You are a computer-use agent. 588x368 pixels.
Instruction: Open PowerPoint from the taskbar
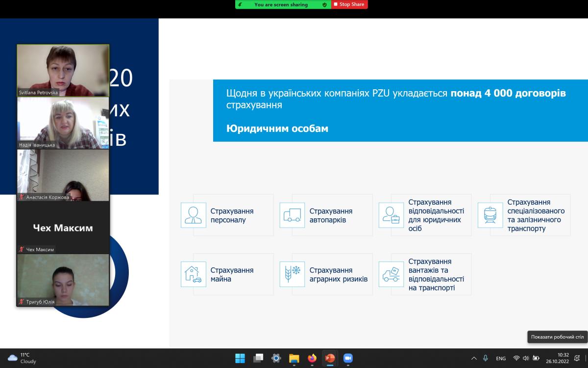[x=330, y=358]
